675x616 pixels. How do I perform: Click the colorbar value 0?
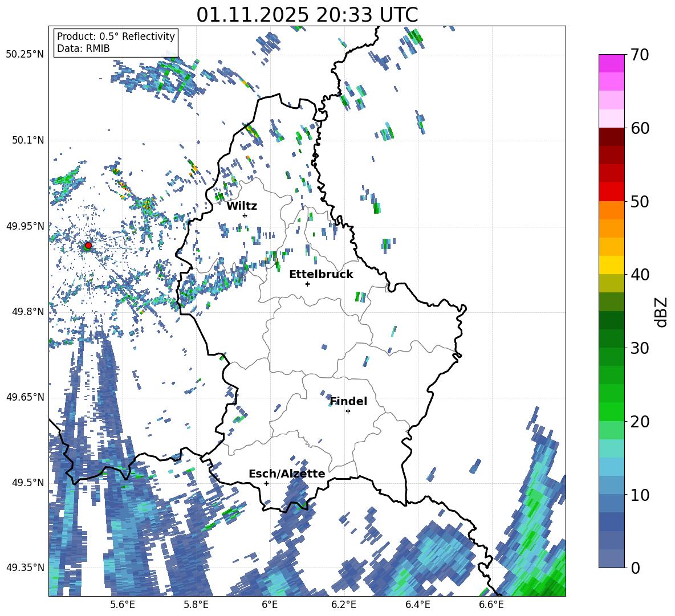tap(635, 568)
